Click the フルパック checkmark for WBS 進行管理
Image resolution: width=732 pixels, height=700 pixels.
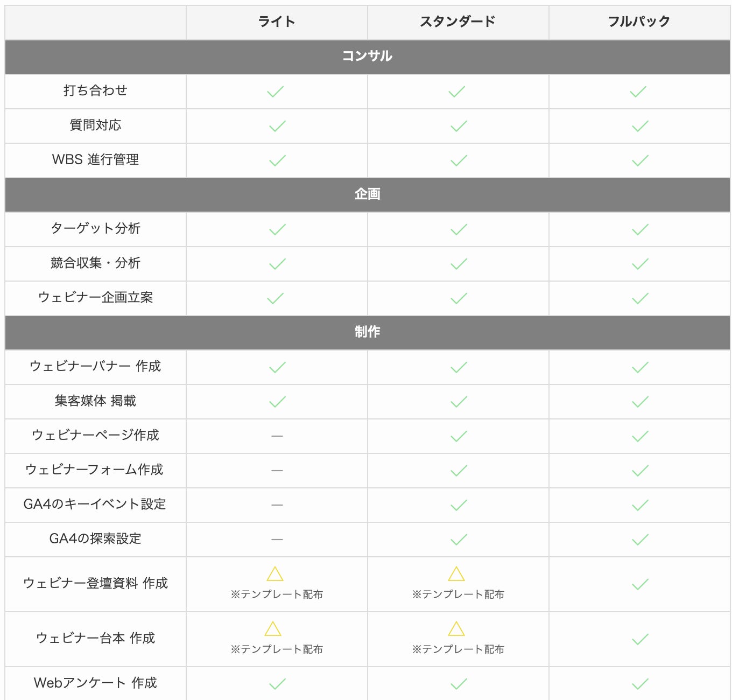[640, 160]
